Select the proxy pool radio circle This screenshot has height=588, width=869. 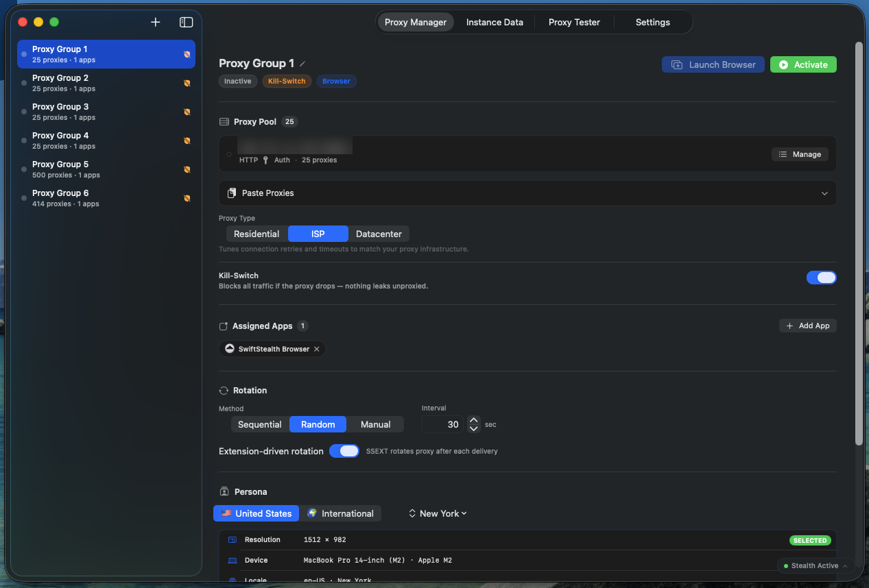tap(229, 154)
